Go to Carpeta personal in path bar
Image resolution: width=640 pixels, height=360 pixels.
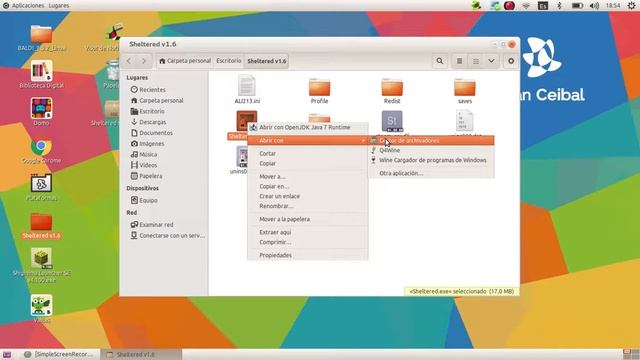point(185,61)
